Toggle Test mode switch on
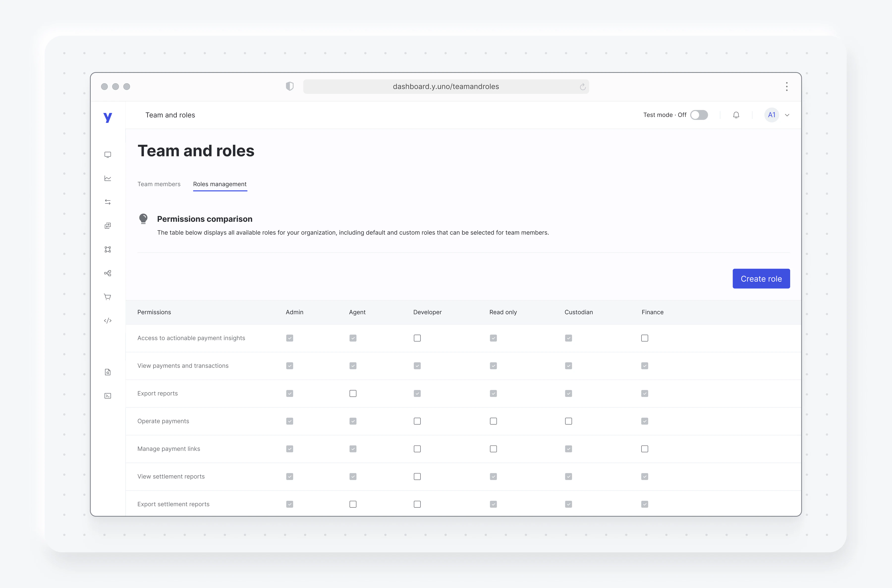 [x=699, y=115]
